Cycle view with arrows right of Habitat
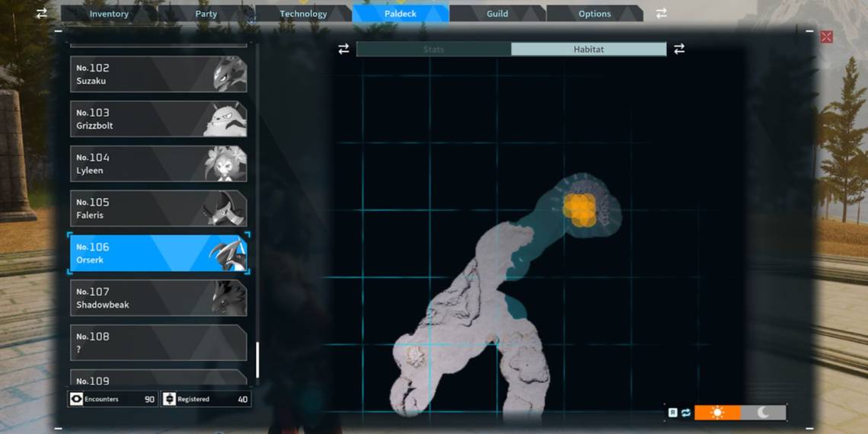This screenshot has width=868, height=434. pos(679,49)
